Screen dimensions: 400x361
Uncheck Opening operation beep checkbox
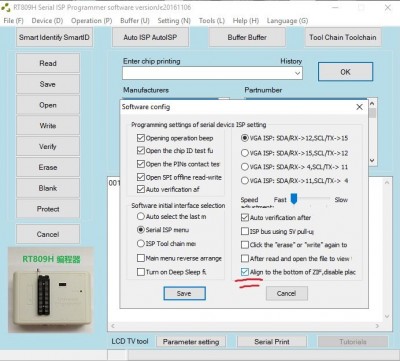point(141,138)
